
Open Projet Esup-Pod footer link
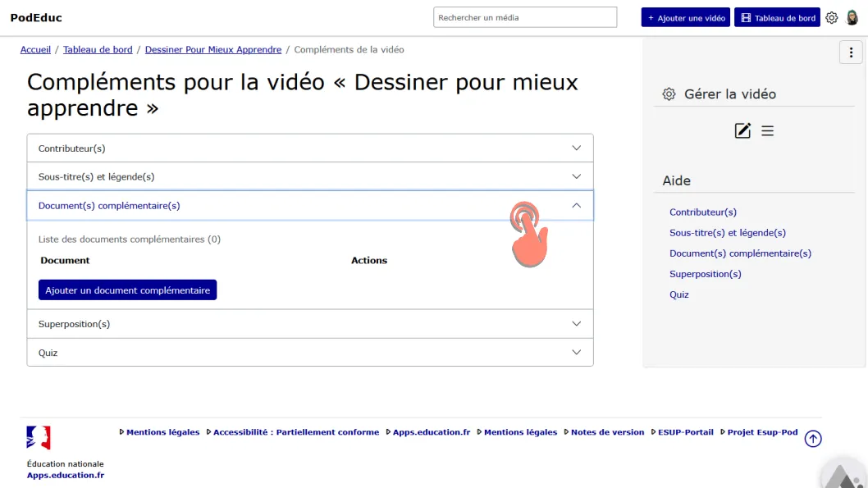point(762,432)
